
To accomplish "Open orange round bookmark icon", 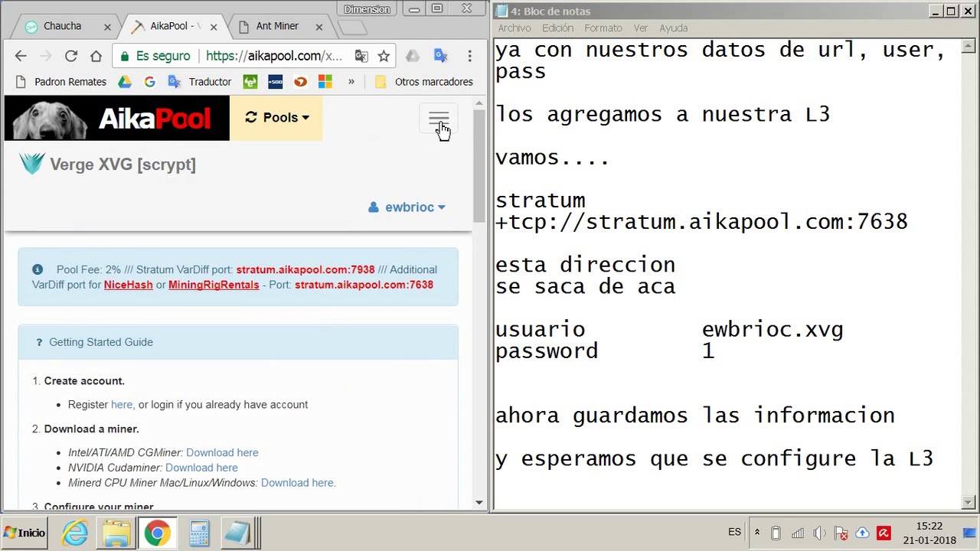I will click(x=301, y=82).
